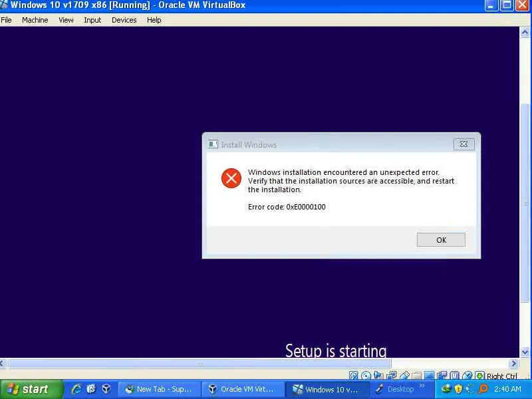Click the audio status icon
The image size is (532, 399).
378,375
